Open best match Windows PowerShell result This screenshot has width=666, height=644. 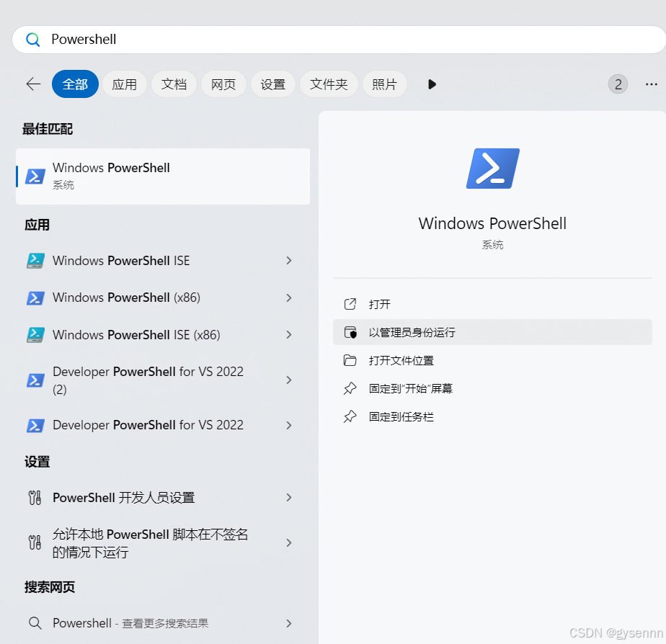pos(163,176)
